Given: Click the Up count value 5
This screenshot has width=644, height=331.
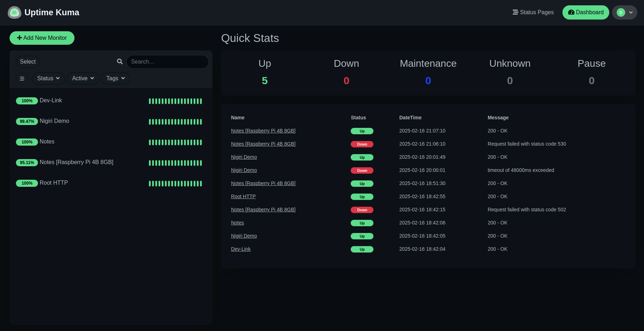Looking at the screenshot, I should pyautogui.click(x=265, y=81).
